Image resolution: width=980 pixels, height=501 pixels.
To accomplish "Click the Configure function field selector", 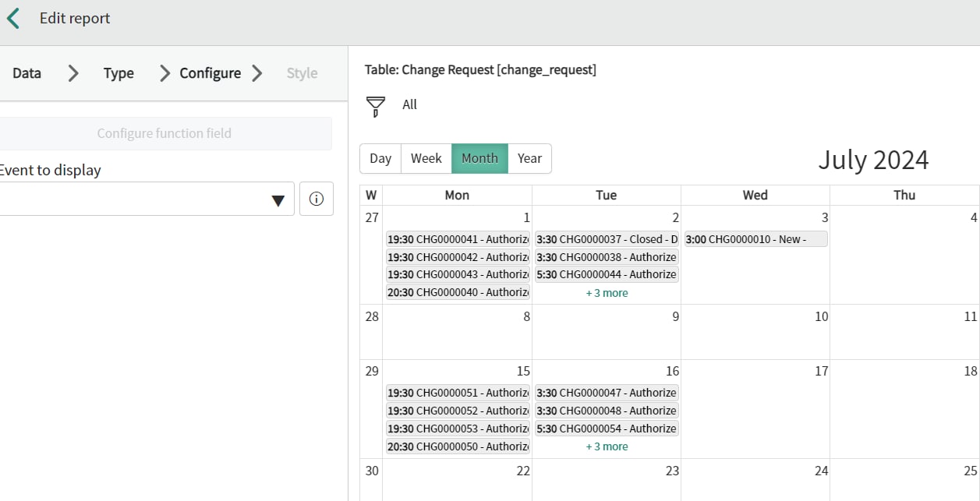I will (x=164, y=132).
